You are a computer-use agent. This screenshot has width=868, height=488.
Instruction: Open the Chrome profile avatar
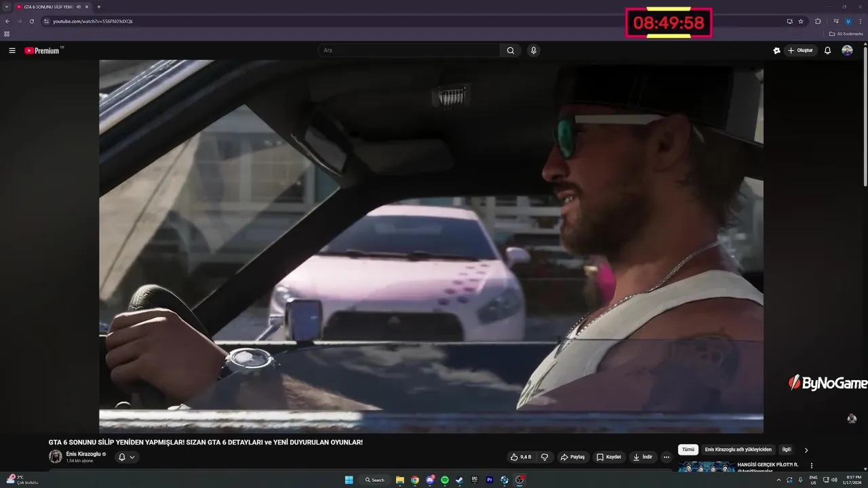point(848,21)
